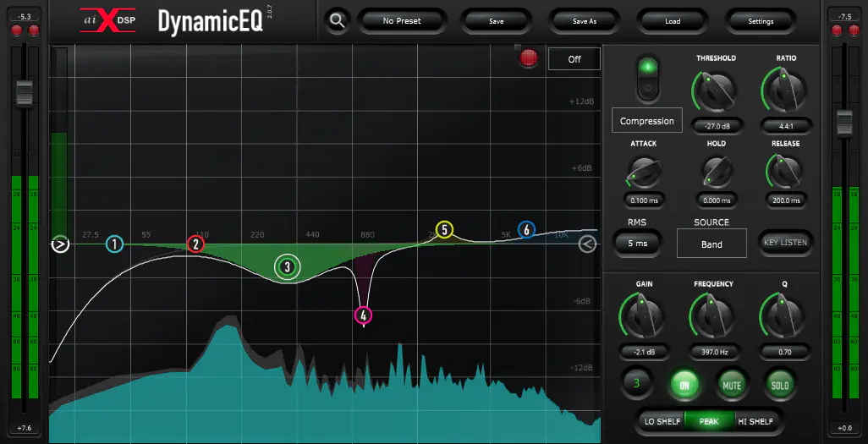Click the magnifying glass preset search icon
Screen dimensions: 868x444
point(338,21)
